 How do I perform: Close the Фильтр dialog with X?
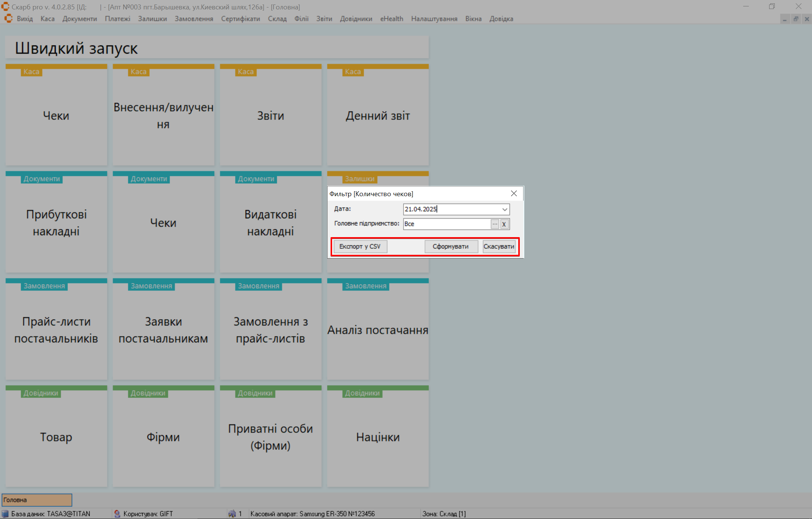point(514,194)
